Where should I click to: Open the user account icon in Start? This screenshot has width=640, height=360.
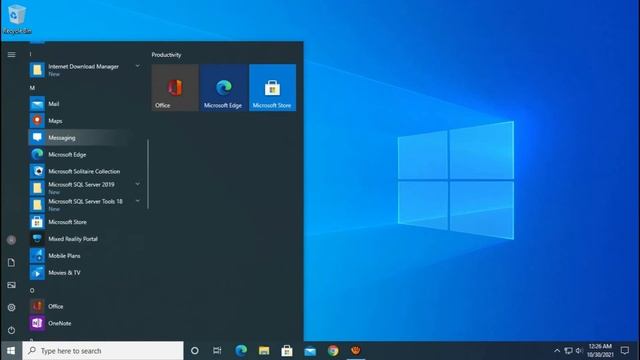[x=11, y=240]
